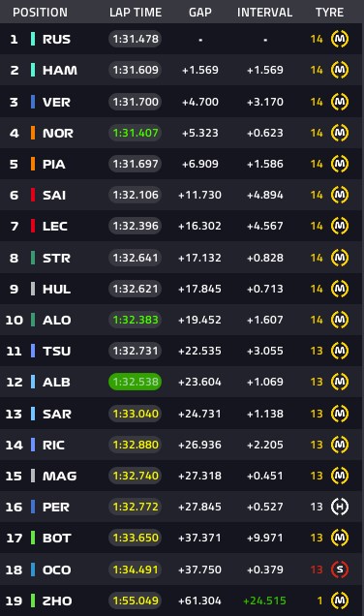Click the INTERVAL column header
This screenshot has width=364, height=616.
(x=264, y=13)
